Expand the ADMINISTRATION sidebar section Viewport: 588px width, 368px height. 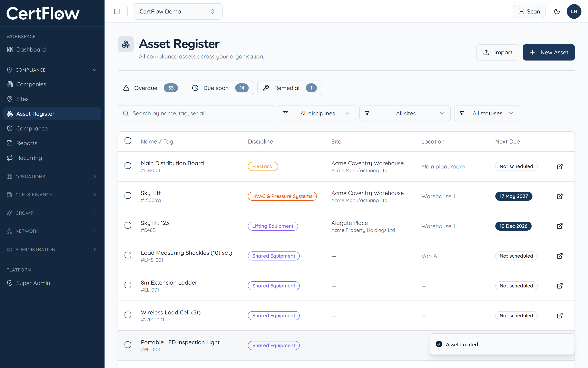click(52, 249)
